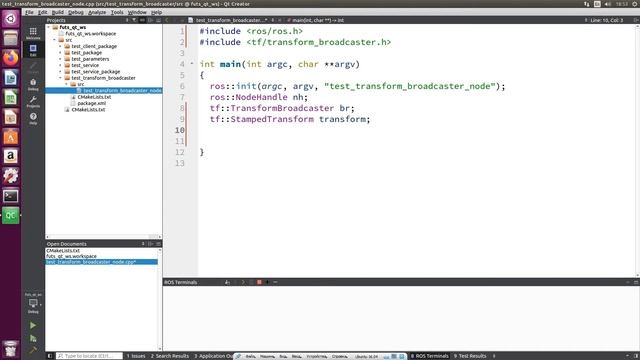Open the Help menu
This screenshot has width=640, height=360.
(156, 12)
